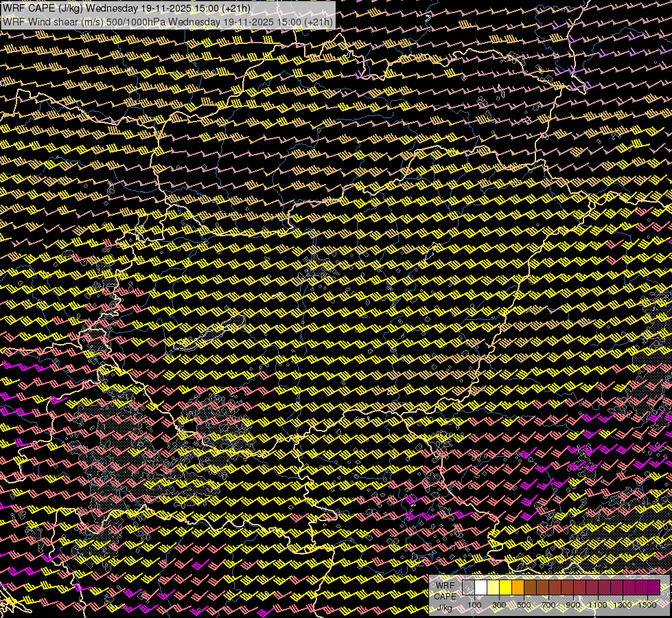Select the 1500 label on the CAPE scale

tap(647, 605)
